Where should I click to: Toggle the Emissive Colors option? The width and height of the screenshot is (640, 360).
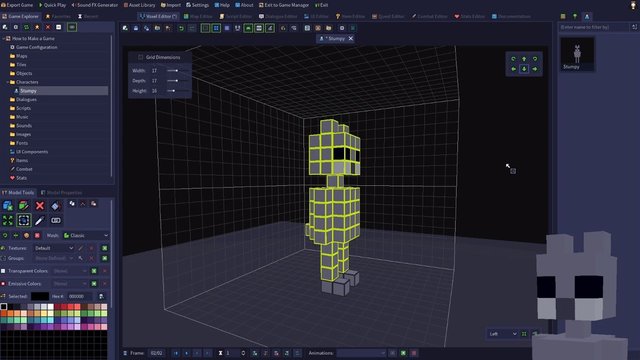point(3,284)
